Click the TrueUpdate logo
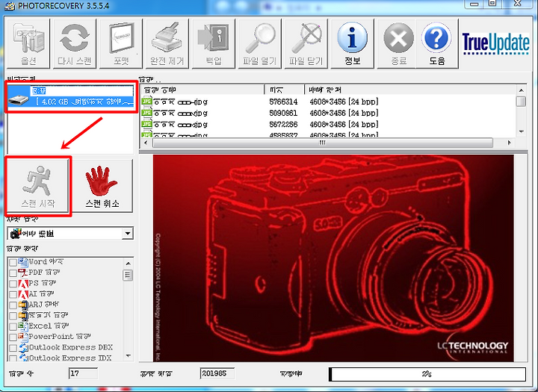The height and width of the screenshot is (392, 538). pyautogui.click(x=495, y=43)
